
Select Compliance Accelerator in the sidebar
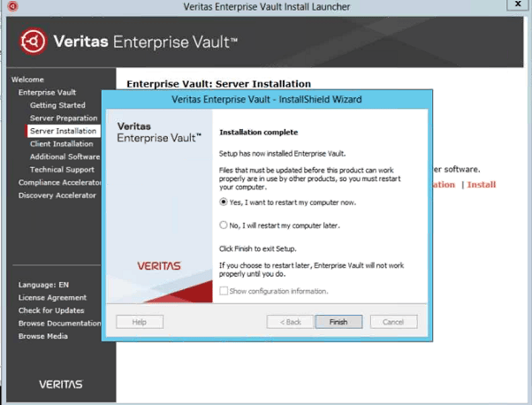(60, 182)
